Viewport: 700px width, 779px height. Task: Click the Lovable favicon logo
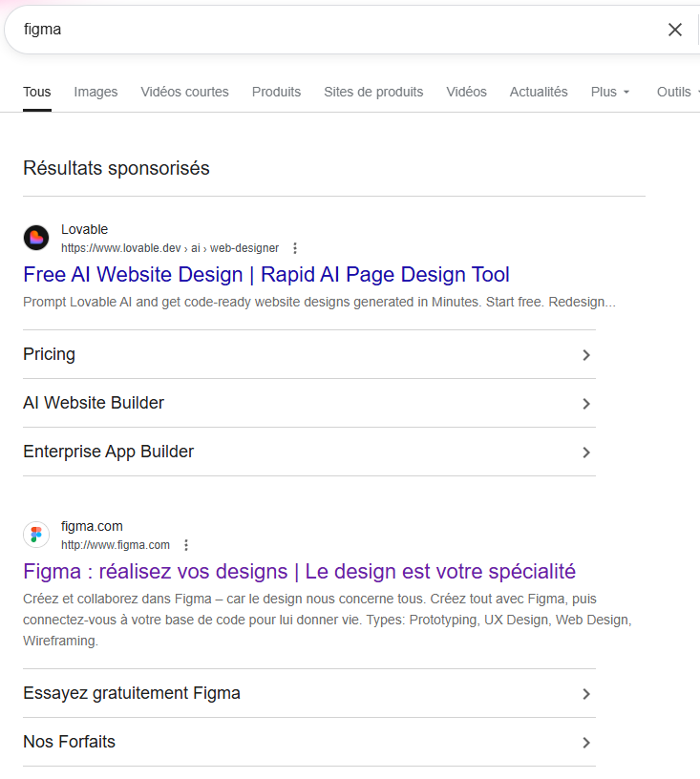coord(36,238)
